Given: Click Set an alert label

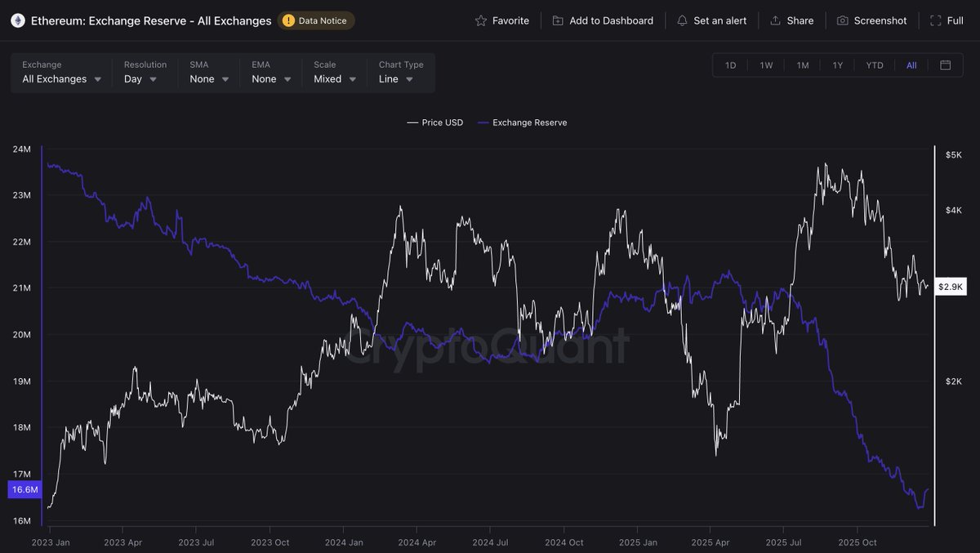Looking at the screenshot, I should 720,20.
